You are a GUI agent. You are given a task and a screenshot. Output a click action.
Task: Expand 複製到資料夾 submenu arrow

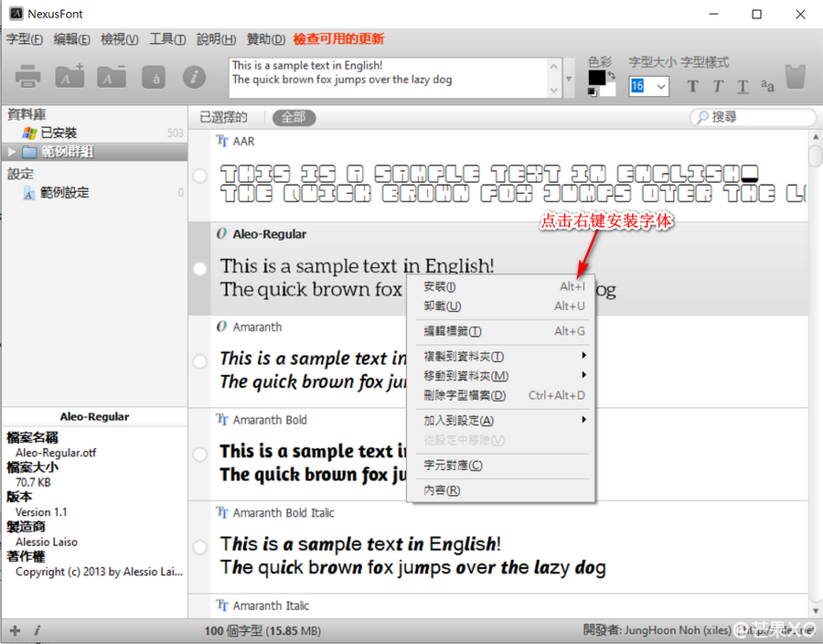583,356
